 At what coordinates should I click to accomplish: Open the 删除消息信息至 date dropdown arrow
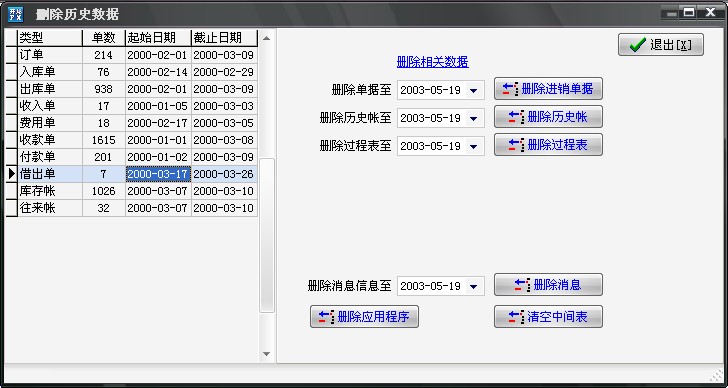473,286
